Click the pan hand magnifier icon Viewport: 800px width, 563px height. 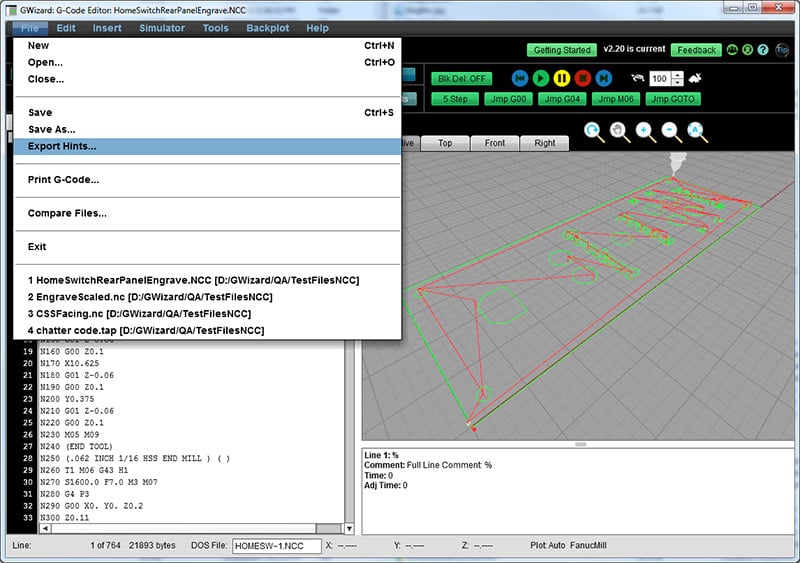pos(620,132)
